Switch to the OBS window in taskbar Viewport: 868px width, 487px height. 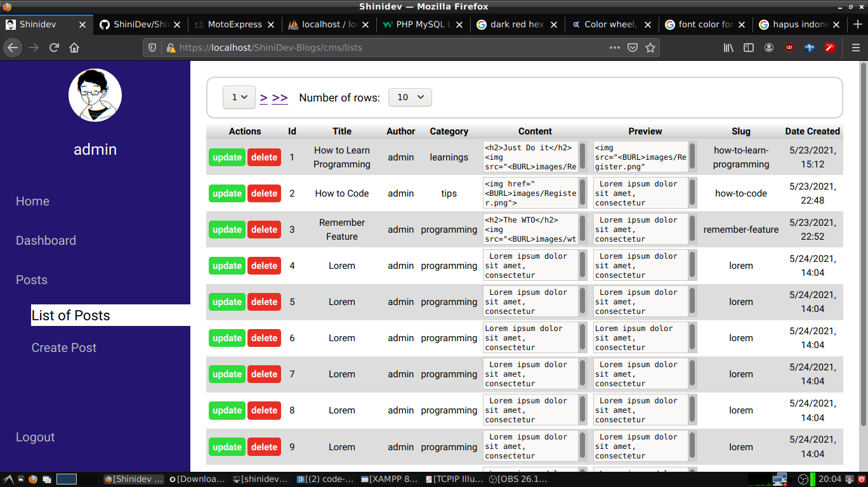pyautogui.click(x=518, y=479)
